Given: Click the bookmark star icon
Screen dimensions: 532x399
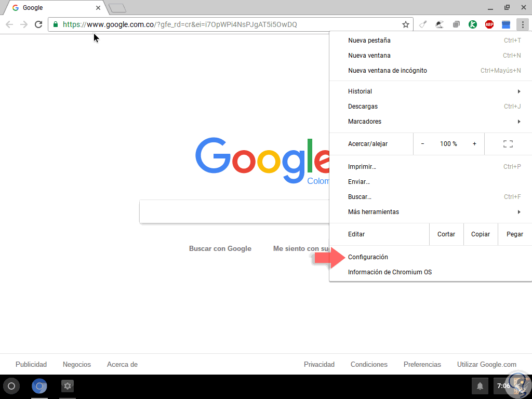Looking at the screenshot, I should click(405, 24).
